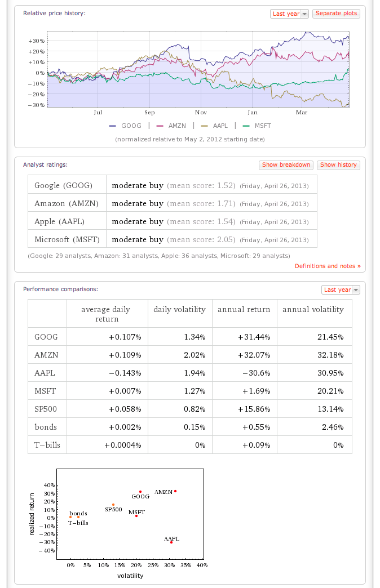This screenshot has width=380, height=588.
Task: Open the 'Definitions and notes' link
Action: (x=328, y=266)
